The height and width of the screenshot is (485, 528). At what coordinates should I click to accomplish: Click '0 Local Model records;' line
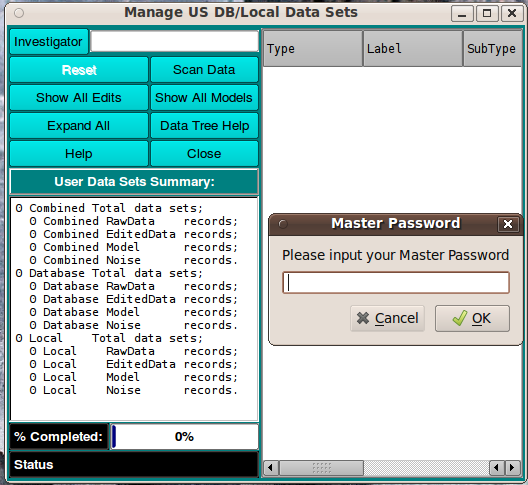click(133, 377)
